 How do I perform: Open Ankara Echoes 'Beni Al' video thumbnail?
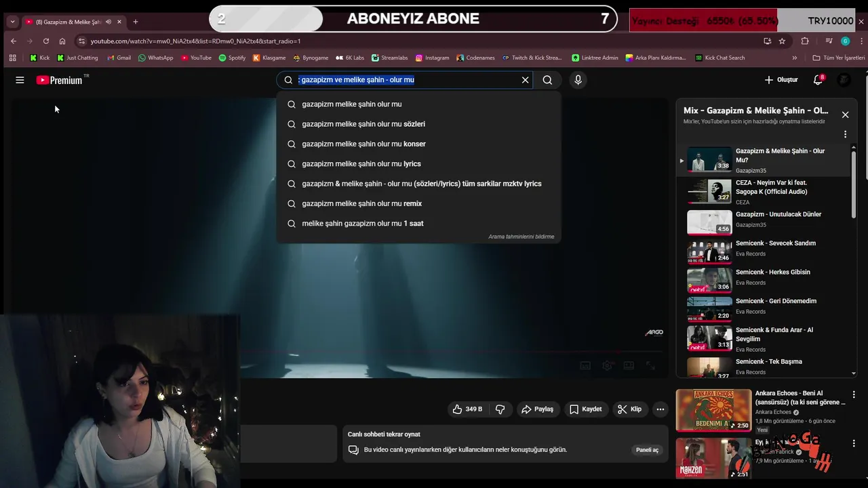[x=713, y=410]
